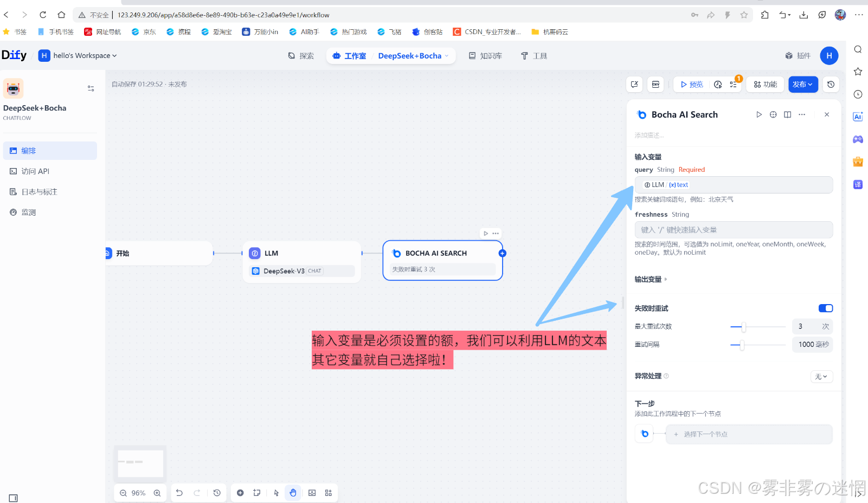
Task: Export the canvas as image
Action: click(312, 493)
